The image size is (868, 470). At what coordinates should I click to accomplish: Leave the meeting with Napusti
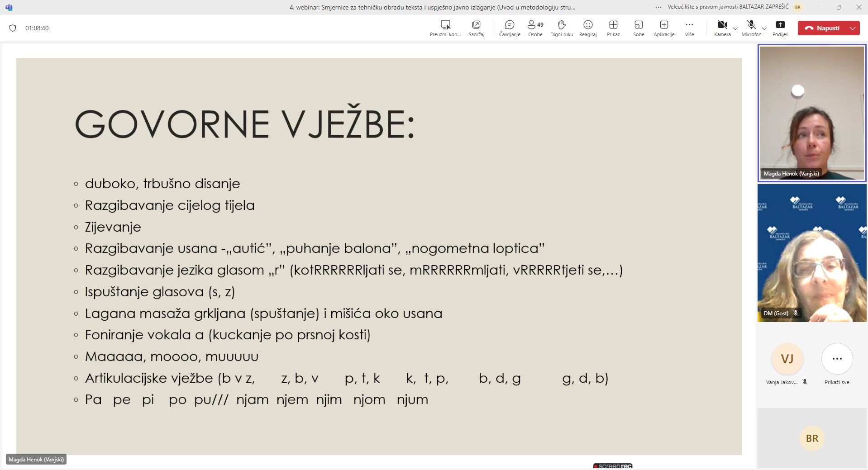click(x=822, y=28)
